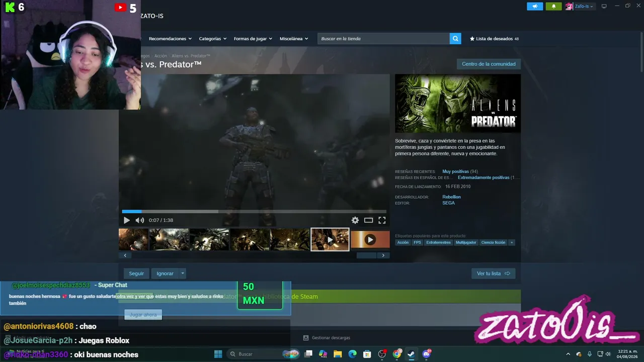
Task: Open Centro de la comunidad
Action: tap(489, 64)
